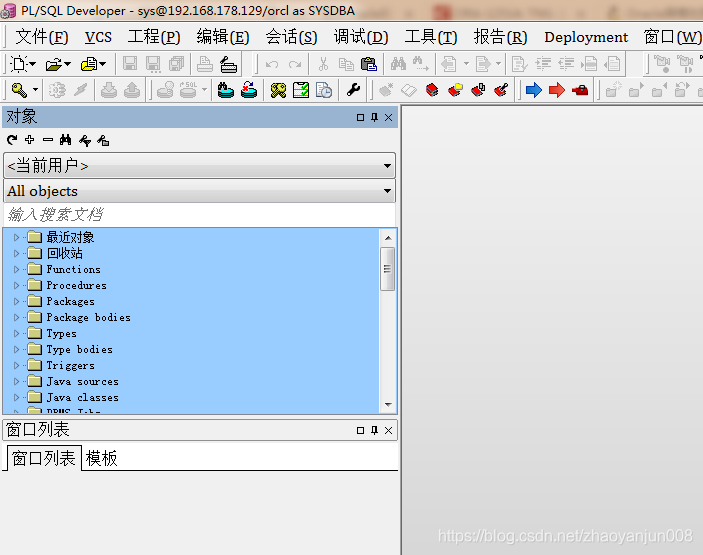Expand the Triggers folder

pyautogui.click(x=16, y=365)
